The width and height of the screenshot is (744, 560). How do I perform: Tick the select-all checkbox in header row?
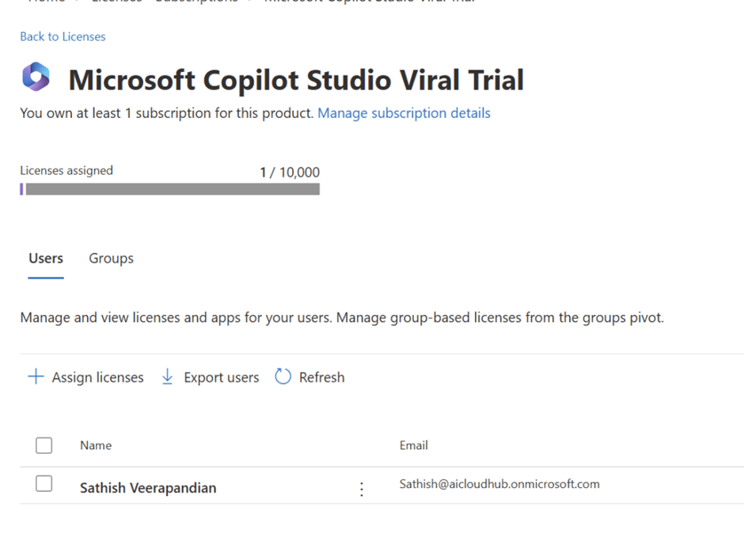pos(44,445)
